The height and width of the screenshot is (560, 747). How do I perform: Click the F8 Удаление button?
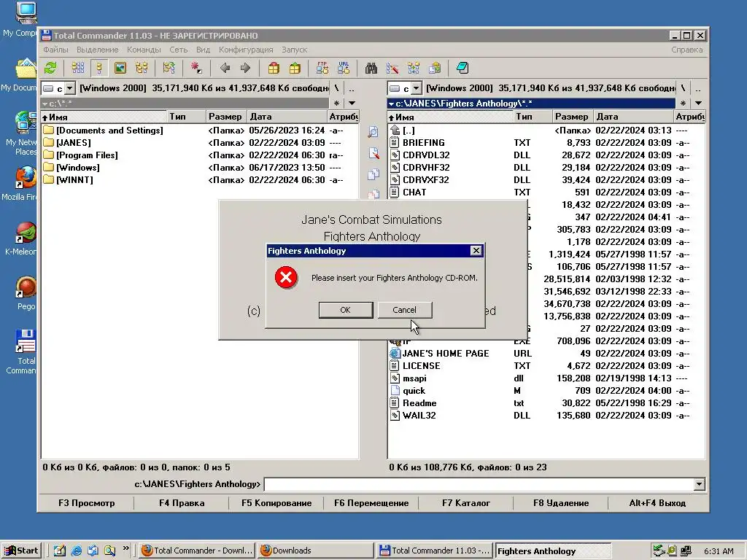[561, 503]
